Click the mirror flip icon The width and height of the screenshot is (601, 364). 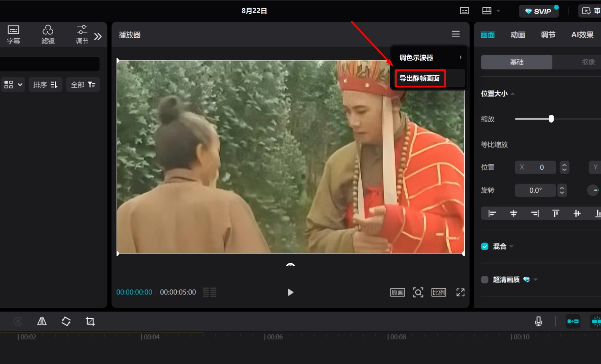click(42, 322)
